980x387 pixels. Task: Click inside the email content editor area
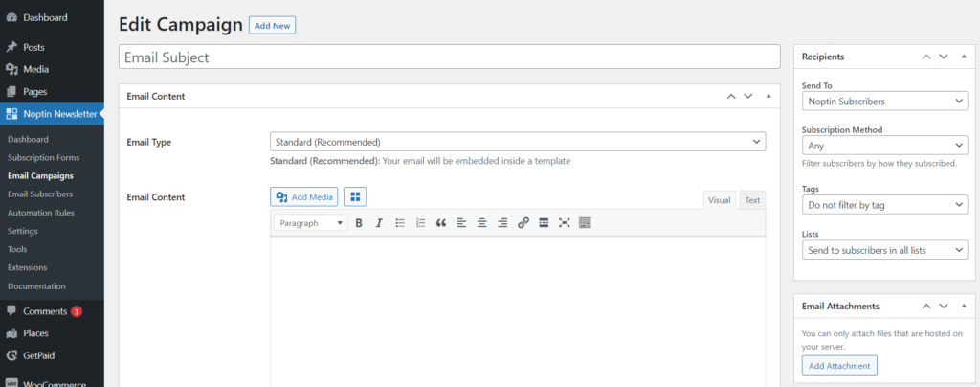pos(518,311)
